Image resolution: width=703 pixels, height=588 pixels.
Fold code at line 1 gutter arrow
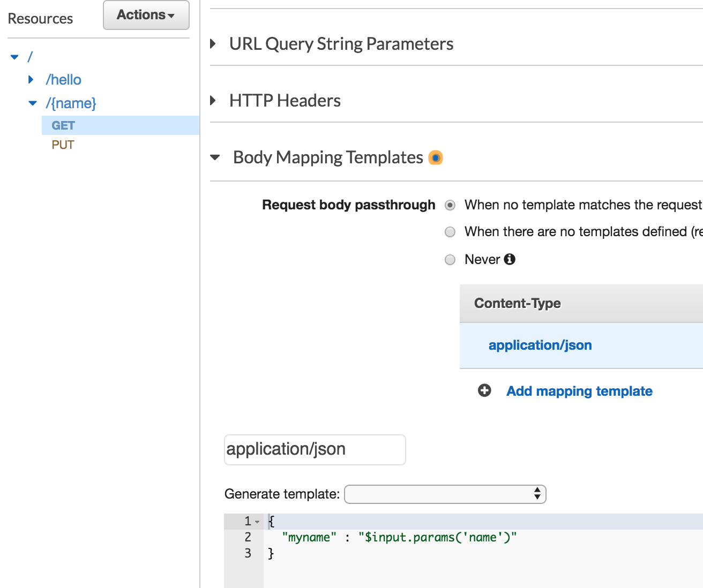(257, 522)
